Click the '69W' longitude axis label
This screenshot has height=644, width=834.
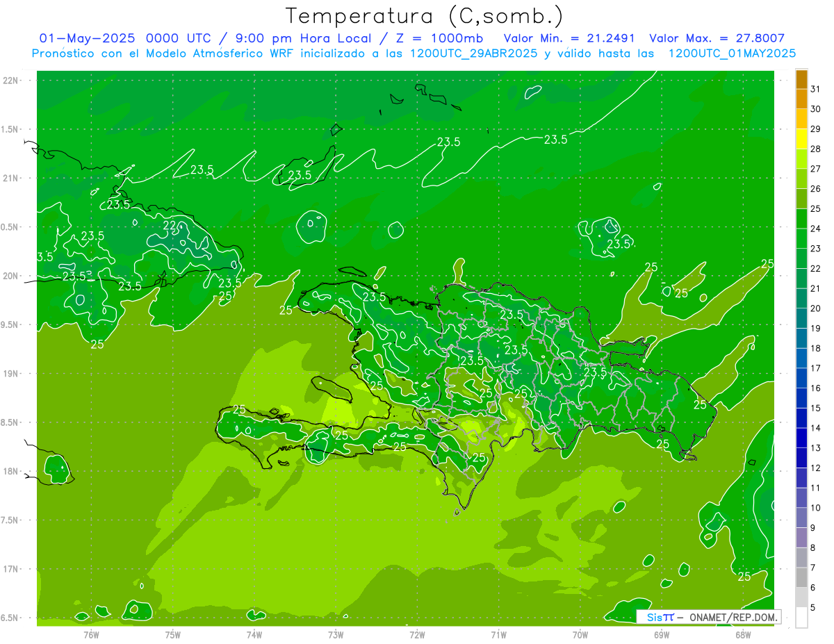(x=662, y=634)
